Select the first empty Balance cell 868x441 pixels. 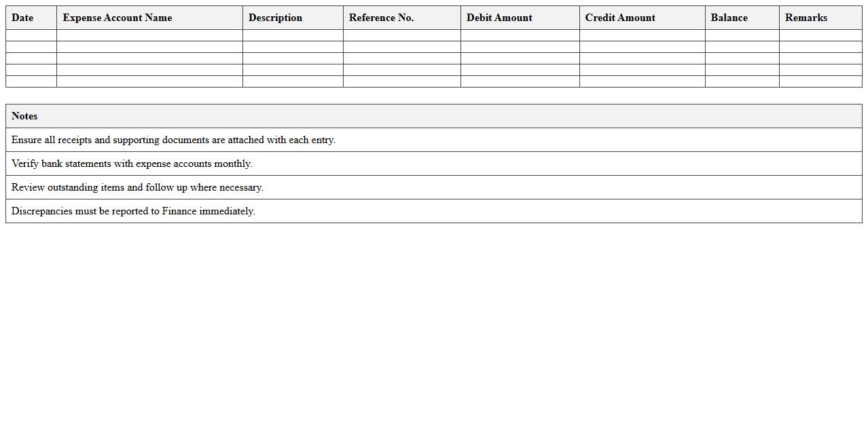click(x=742, y=35)
